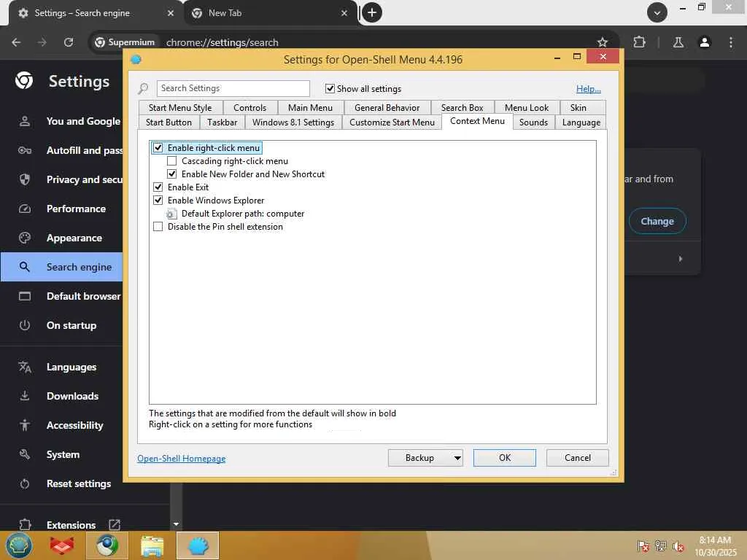Toggle Enable New Folder and New Shortcut
Image resolution: width=747 pixels, height=560 pixels.
(x=171, y=174)
